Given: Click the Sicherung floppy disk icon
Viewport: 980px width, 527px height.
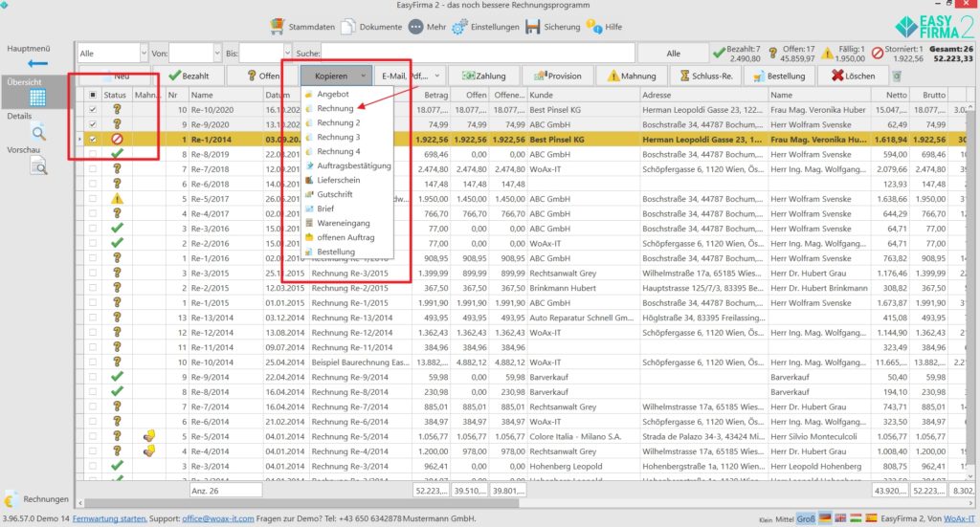Looking at the screenshot, I should tap(532, 27).
